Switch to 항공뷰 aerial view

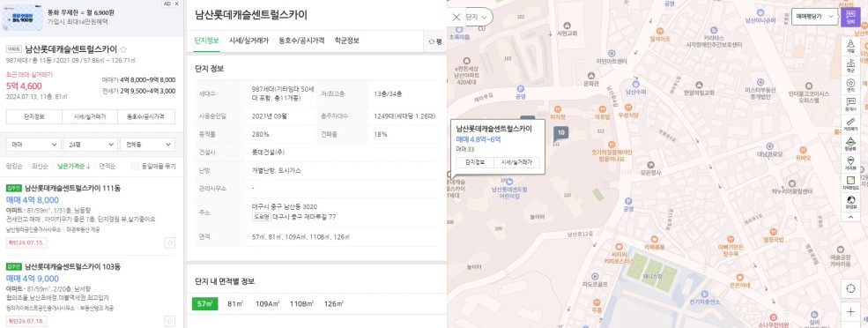[x=850, y=144]
